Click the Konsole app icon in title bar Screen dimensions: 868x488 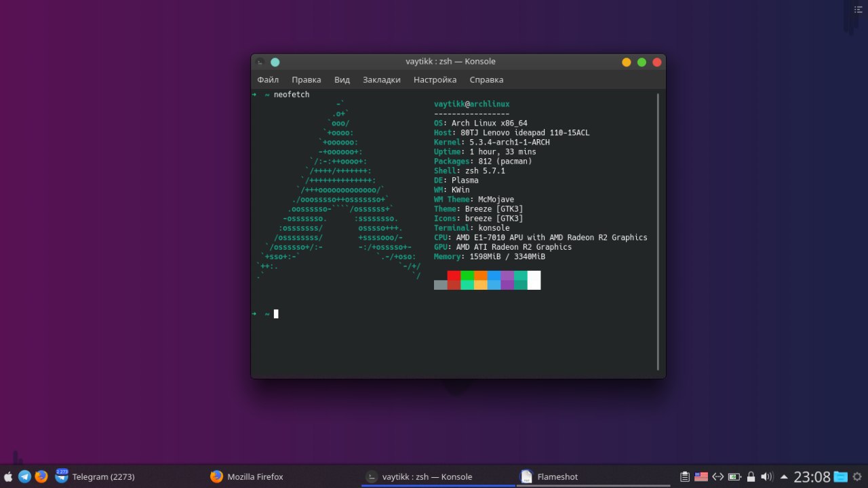[260, 62]
